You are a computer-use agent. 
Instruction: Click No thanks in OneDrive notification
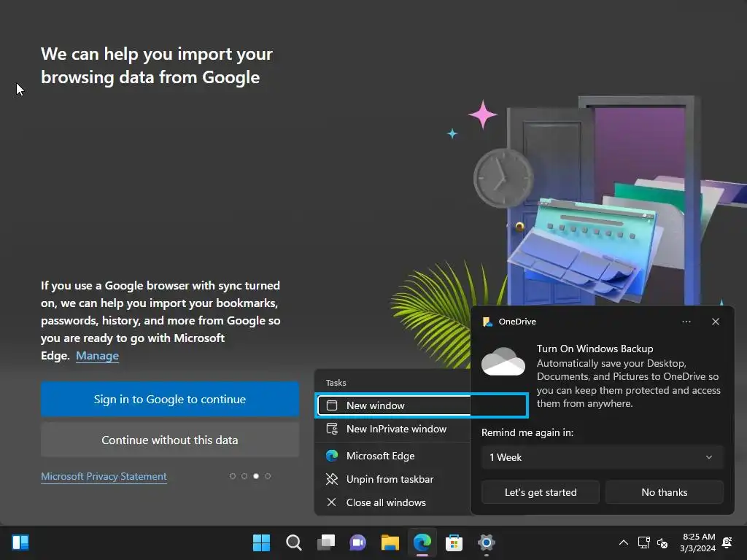pyautogui.click(x=664, y=492)
